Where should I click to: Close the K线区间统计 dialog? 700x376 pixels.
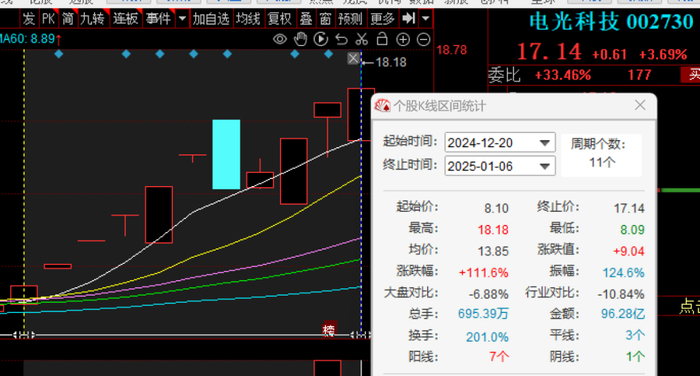pos(640,105)
